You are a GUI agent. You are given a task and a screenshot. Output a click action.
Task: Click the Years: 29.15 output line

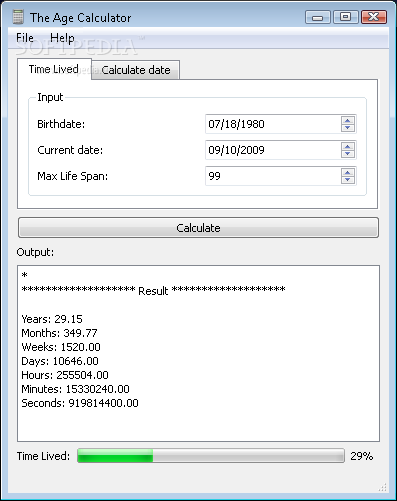(52, 319)
